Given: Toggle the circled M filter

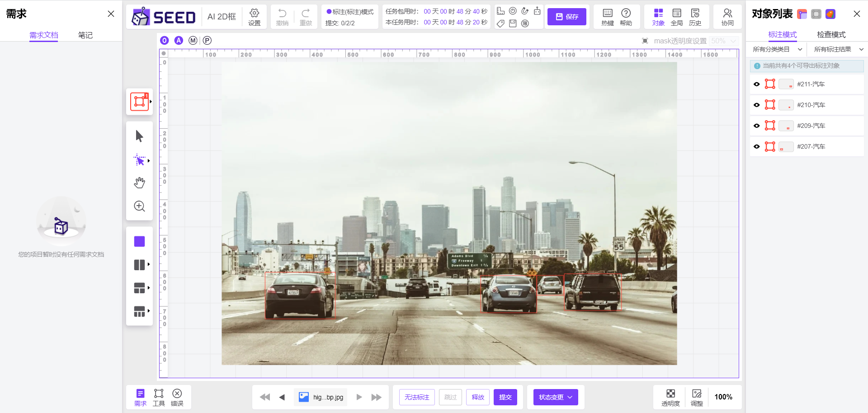Looking at the screenshot, I should click(193, 41).
